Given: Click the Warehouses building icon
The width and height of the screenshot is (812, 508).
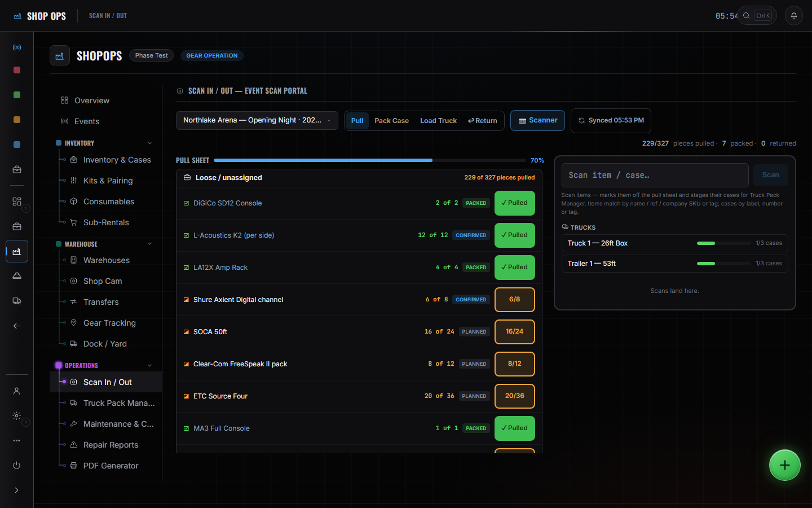Looking at the screenshot, I should (73, 260).
